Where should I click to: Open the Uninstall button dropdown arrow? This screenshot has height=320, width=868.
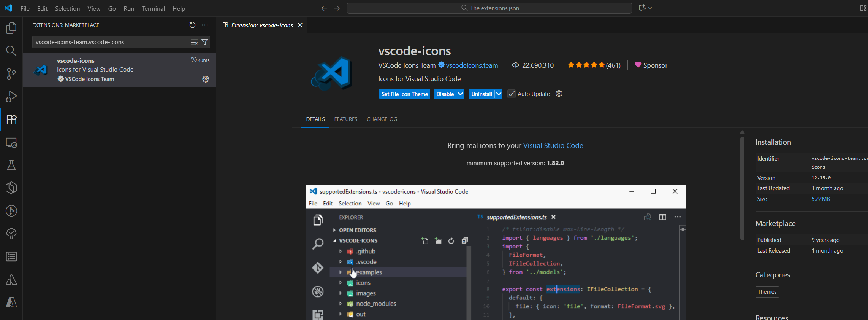[x=499, y=94]
